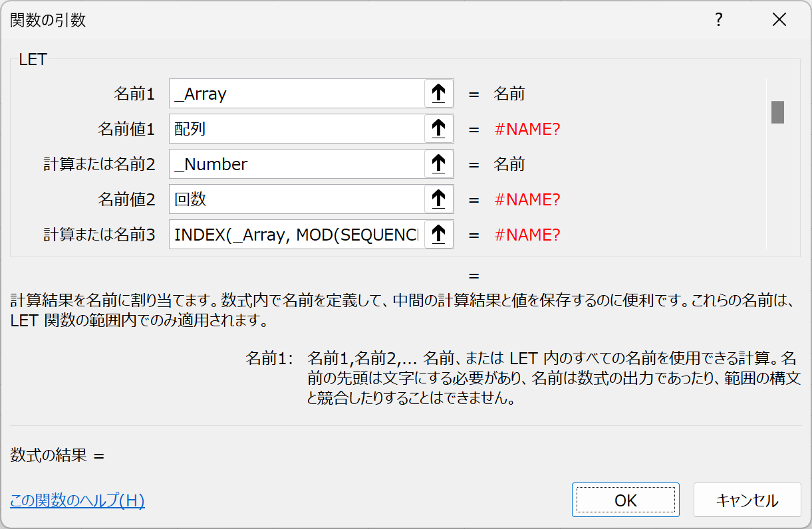Image resolution: width=812 pixels, height=529 pixels.
Task: Collapse dialog via arrow beside 名前1 field
Action: click(439, 94)
